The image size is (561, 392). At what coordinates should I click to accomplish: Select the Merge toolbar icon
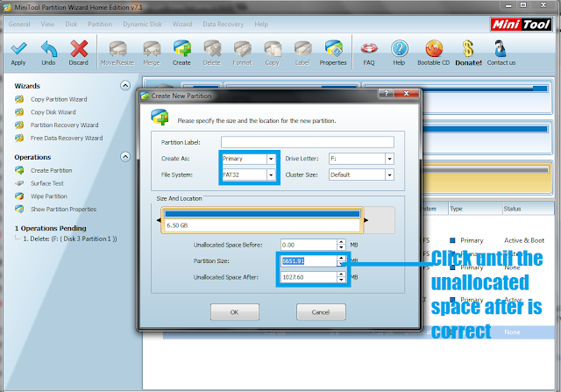click(152, 49)
